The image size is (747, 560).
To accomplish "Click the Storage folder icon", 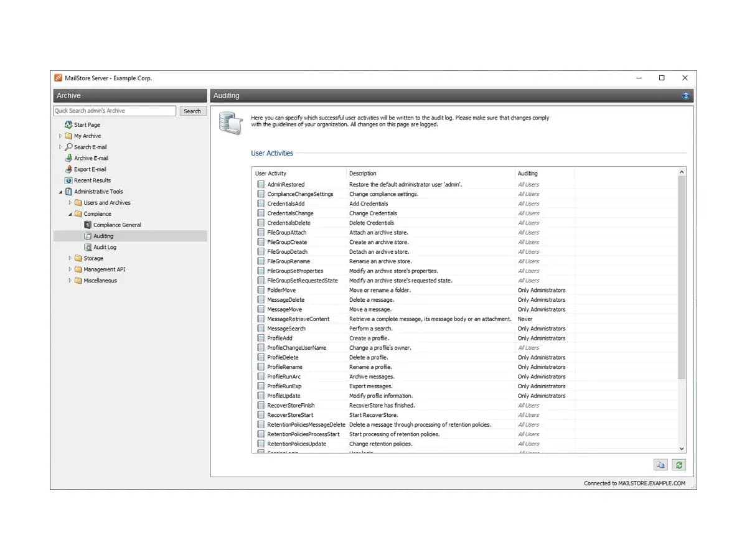I will point(78,258).
